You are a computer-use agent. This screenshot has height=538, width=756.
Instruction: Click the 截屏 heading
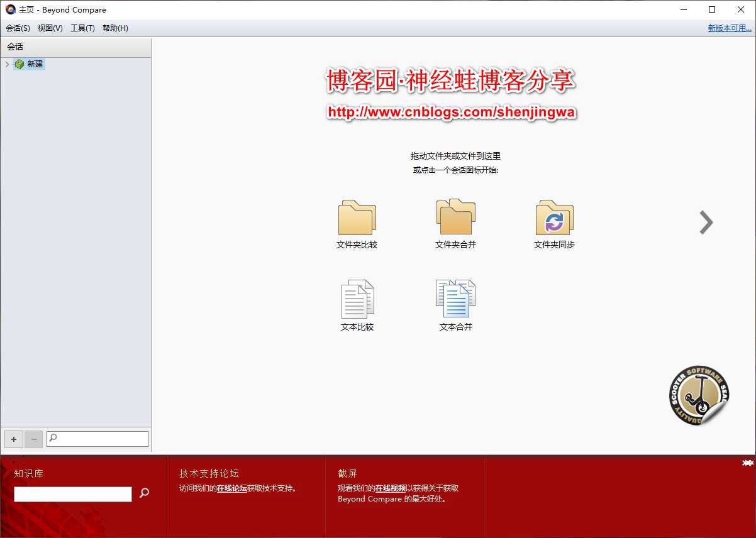tap(347, 473)
